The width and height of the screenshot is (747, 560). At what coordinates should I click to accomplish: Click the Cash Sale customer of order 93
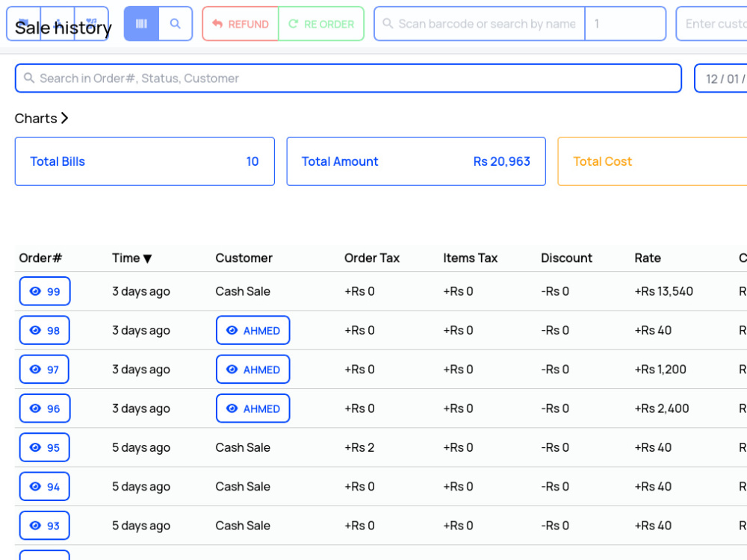point(243,525)
